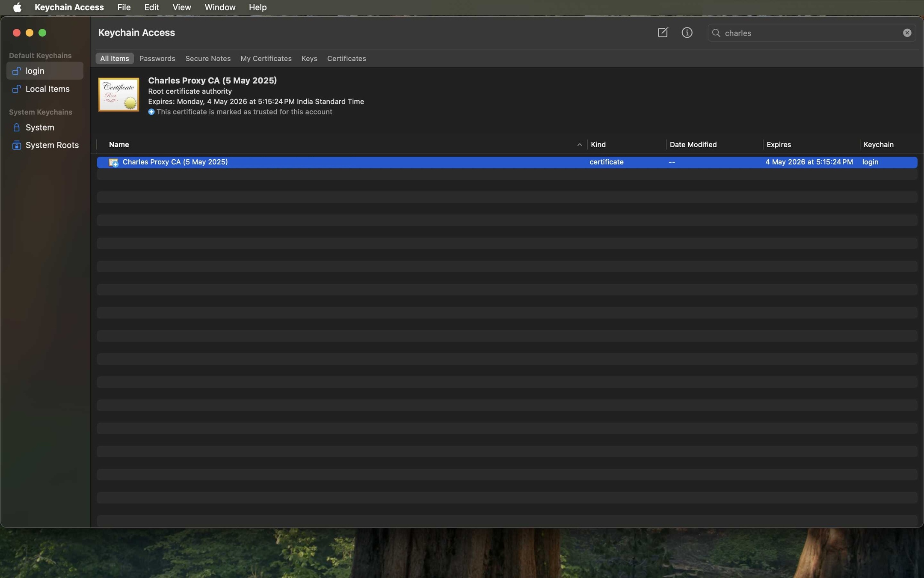
Task: Click 'This certificate is marked as trusted' text
Action: (x=244, y=112)
